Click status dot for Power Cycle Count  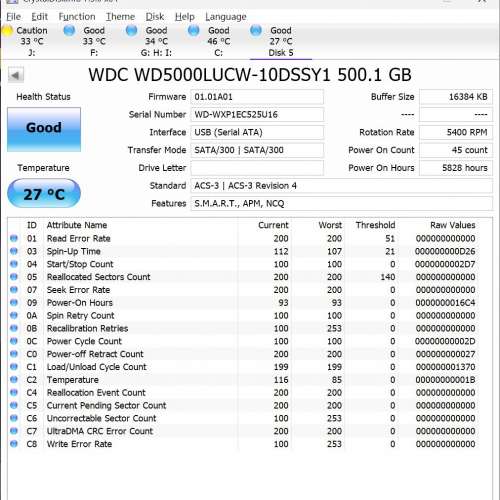click(x=14, y=341)
